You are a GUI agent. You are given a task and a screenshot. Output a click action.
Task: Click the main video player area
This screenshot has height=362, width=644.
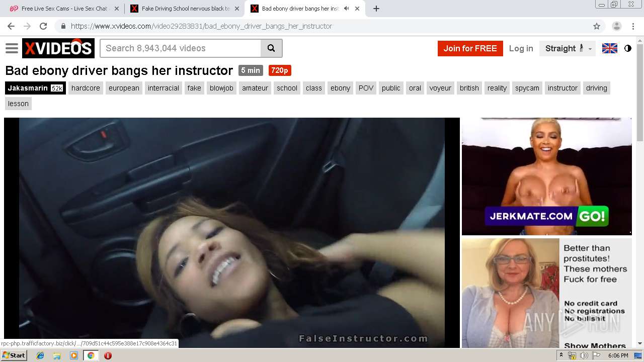[232, 232]
